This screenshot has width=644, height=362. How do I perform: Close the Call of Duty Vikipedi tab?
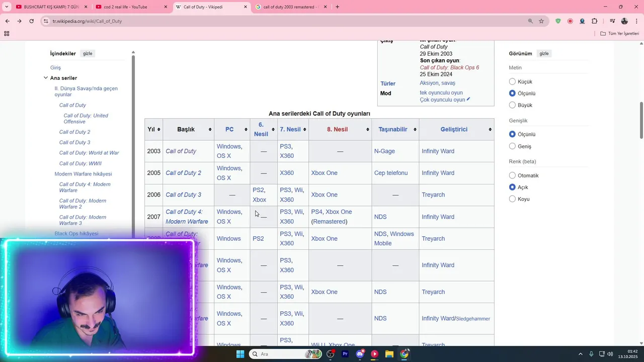[x=246, y=7]
